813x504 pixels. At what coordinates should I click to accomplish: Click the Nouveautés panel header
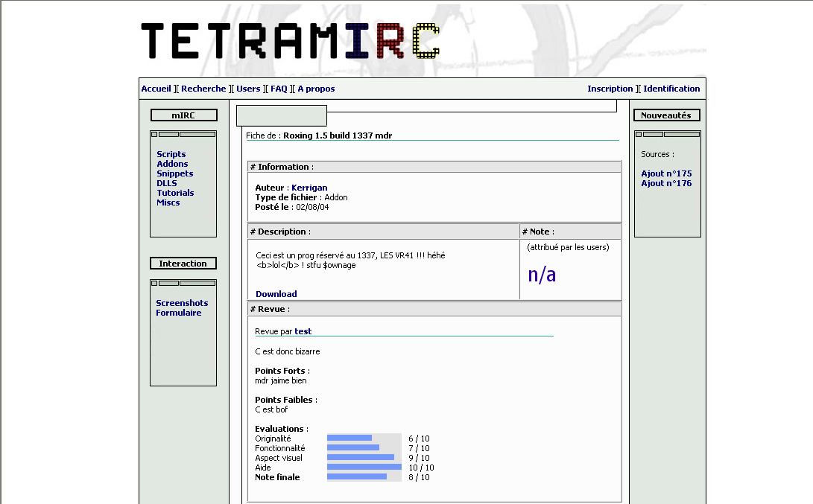(667, 115)
